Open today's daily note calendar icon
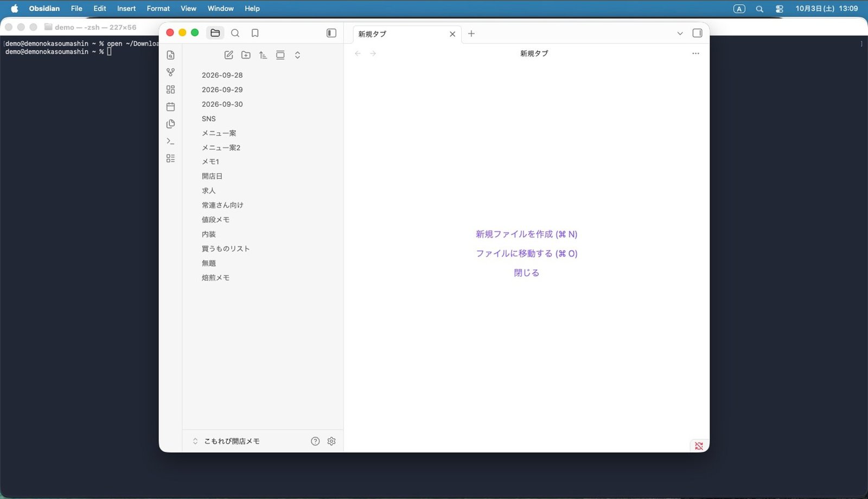868x499 pixels. pyautogui.click(x=170, y=107)
